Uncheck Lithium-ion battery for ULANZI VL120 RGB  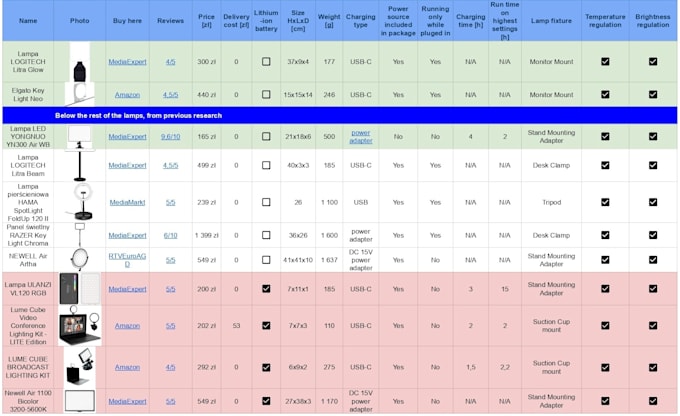point(266,289)
